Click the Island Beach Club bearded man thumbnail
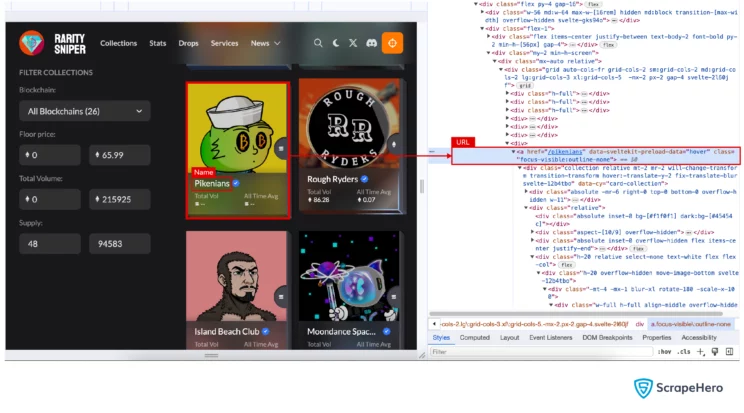The image size is (744, 413). point(236,276)
